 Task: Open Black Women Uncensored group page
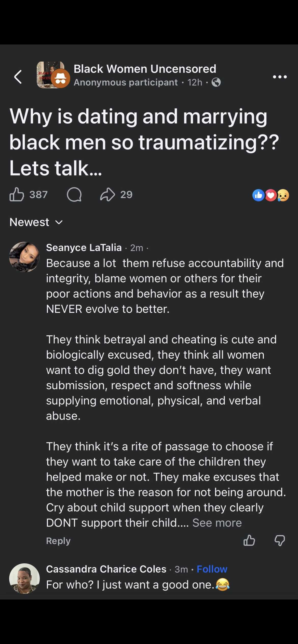145,69
